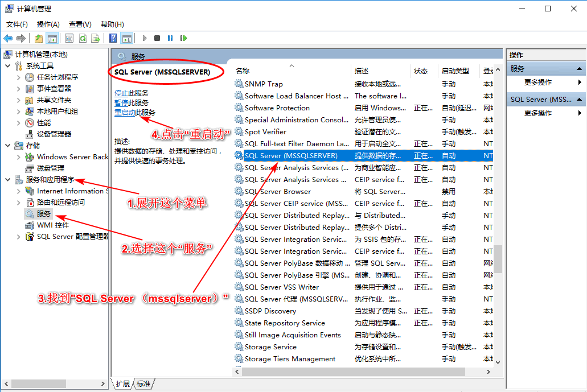587x392 pixels.
Task: Click the 重启动 service link
Action: pos(125,113)
